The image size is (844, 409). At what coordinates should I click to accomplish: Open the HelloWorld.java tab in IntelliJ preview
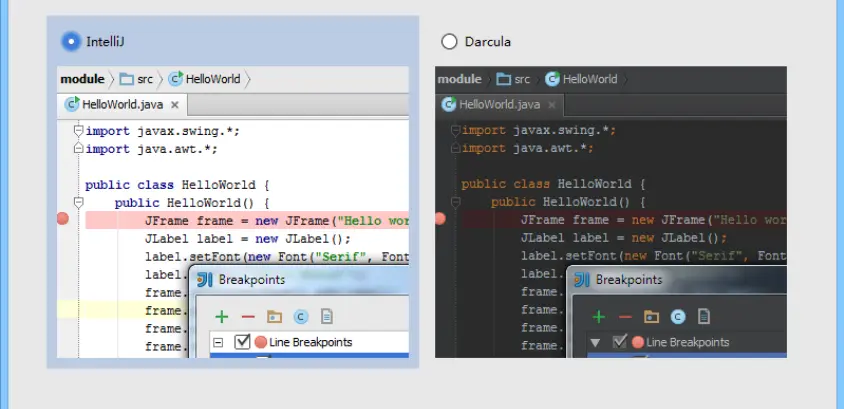pos(122,104)
